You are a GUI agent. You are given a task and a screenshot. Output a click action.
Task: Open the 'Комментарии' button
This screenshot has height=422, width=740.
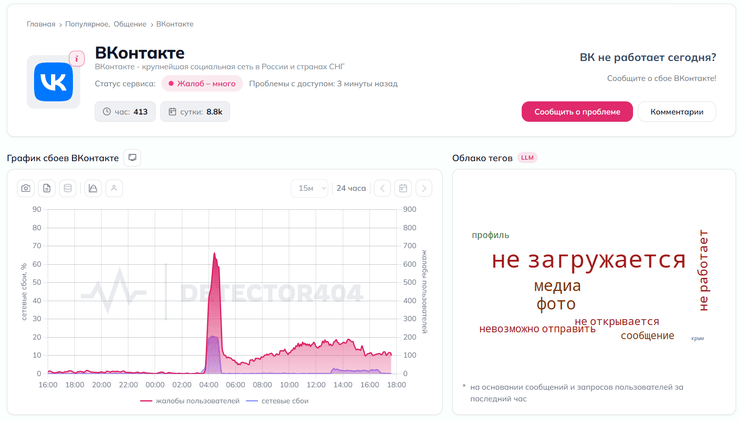[x=677, y=112]
